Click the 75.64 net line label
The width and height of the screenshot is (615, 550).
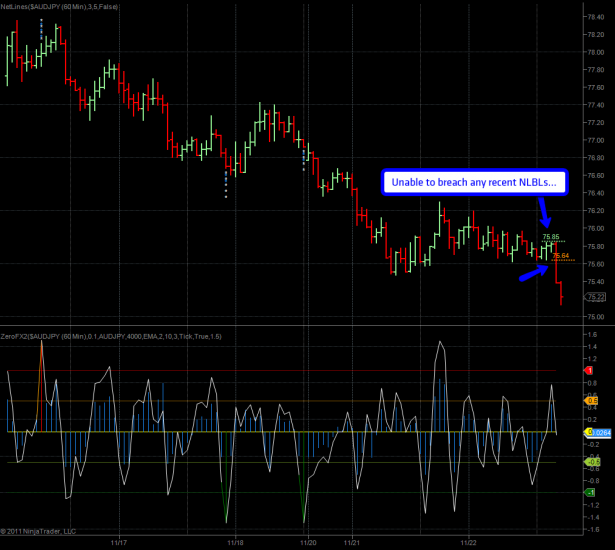pyautogui.click(x=560, y=256)
